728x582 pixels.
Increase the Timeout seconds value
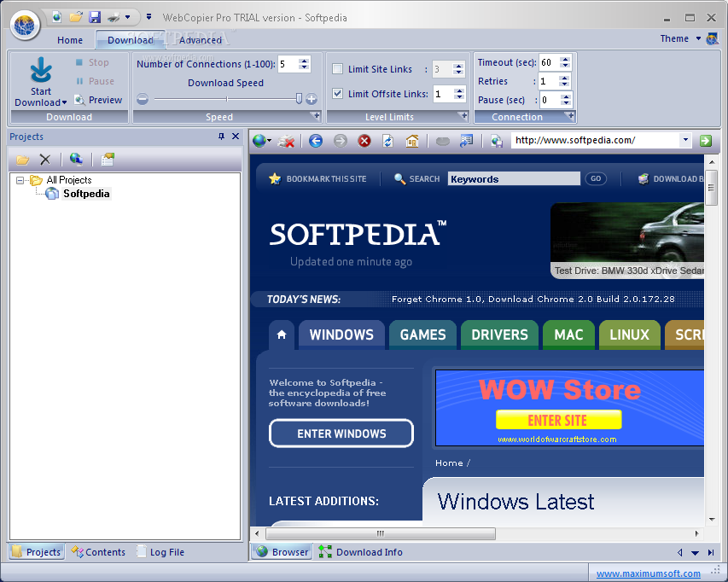point(565,59)
